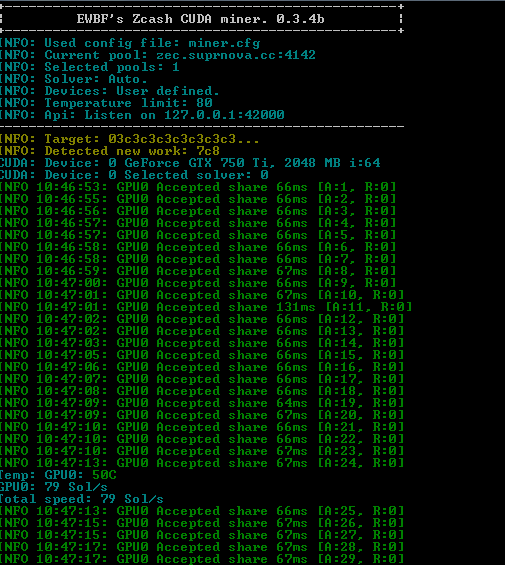
Task: Click the 64ms accepted share entry
Action: 202,403
